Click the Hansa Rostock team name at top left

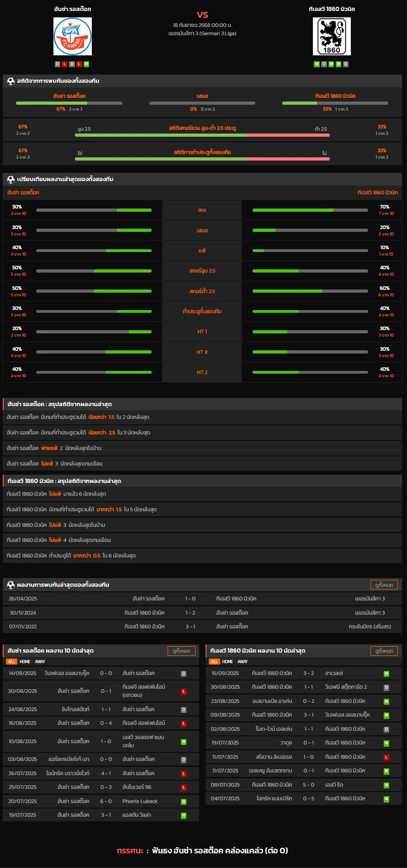(x=73, y=9)
